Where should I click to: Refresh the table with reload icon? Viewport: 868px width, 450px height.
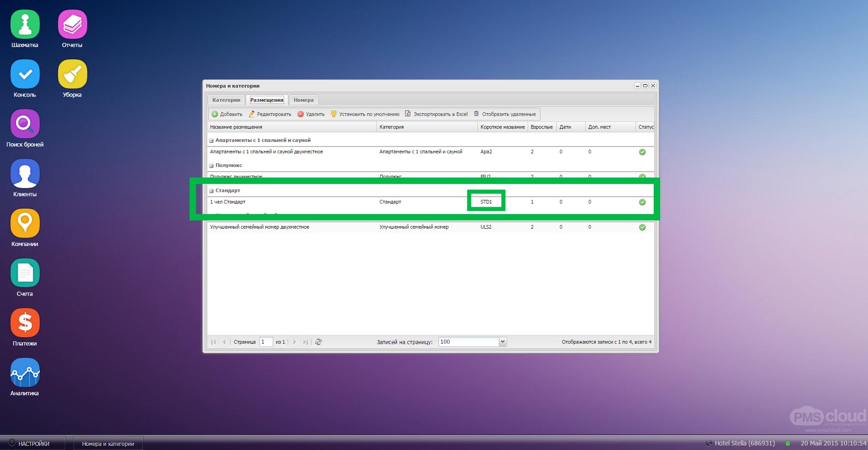click(x=318, y=342)
